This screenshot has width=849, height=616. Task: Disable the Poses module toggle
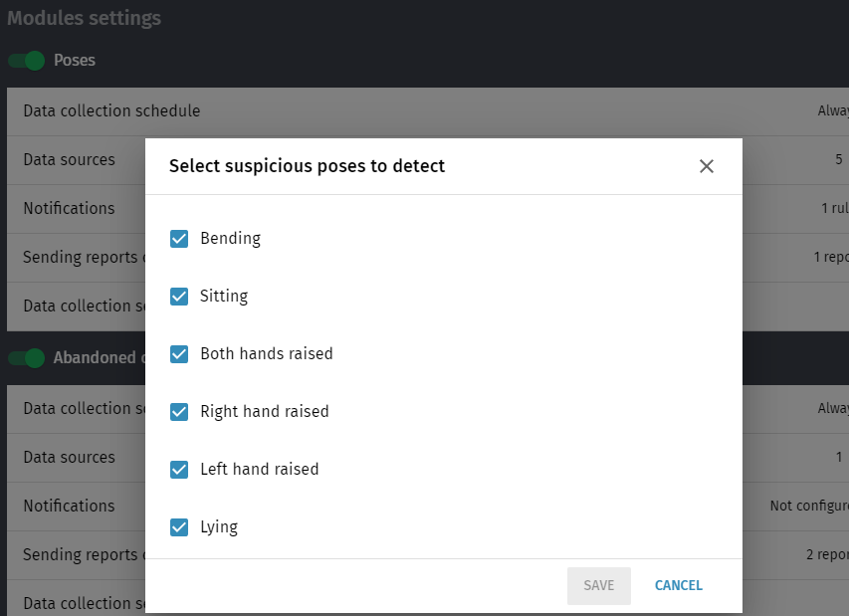click(x=27, y=60)
